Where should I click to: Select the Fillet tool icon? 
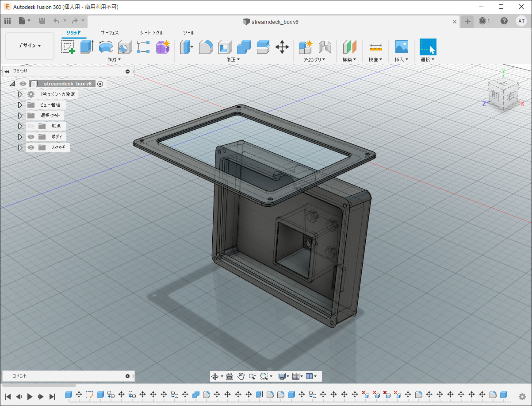point(206,46)
